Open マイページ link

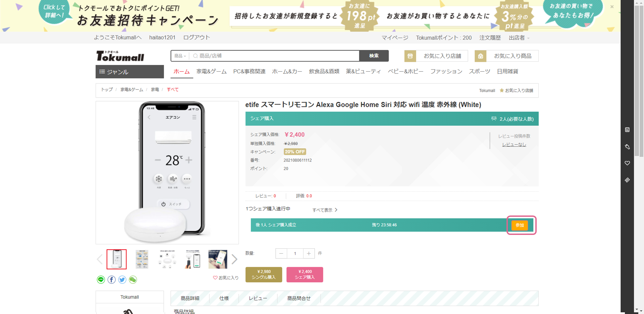point(395,38)
